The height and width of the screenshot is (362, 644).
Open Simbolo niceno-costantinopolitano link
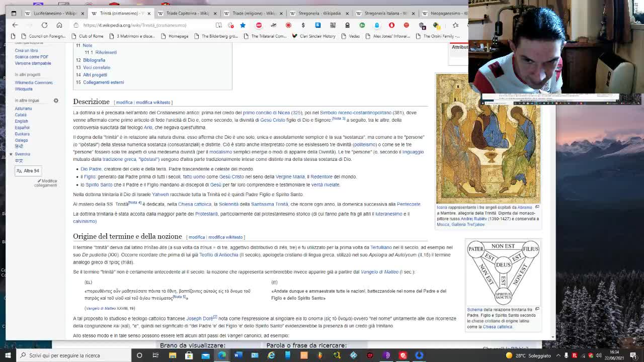[x=355, y=113]
